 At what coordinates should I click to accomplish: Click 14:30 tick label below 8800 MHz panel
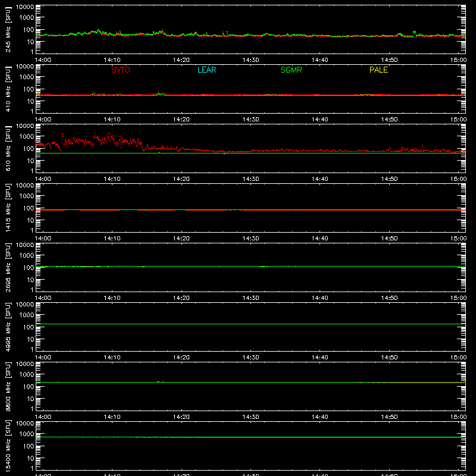[250, 417]
